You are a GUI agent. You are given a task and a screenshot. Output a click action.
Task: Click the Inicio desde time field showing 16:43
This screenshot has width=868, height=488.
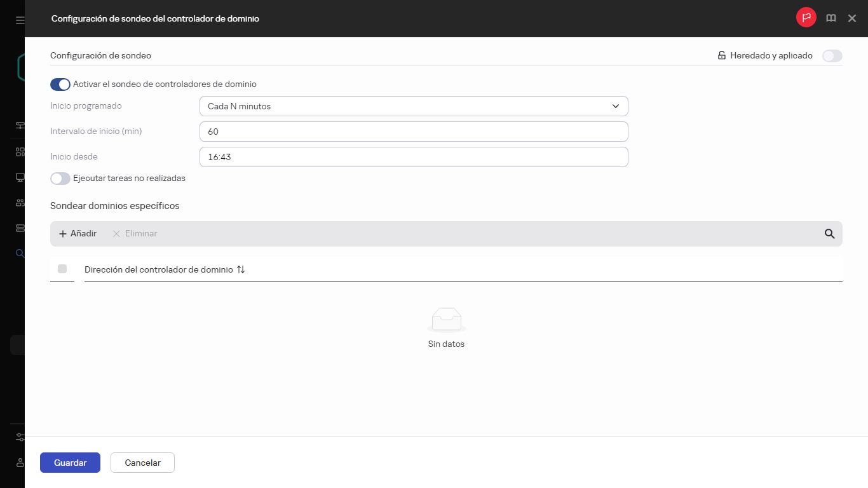414,157
